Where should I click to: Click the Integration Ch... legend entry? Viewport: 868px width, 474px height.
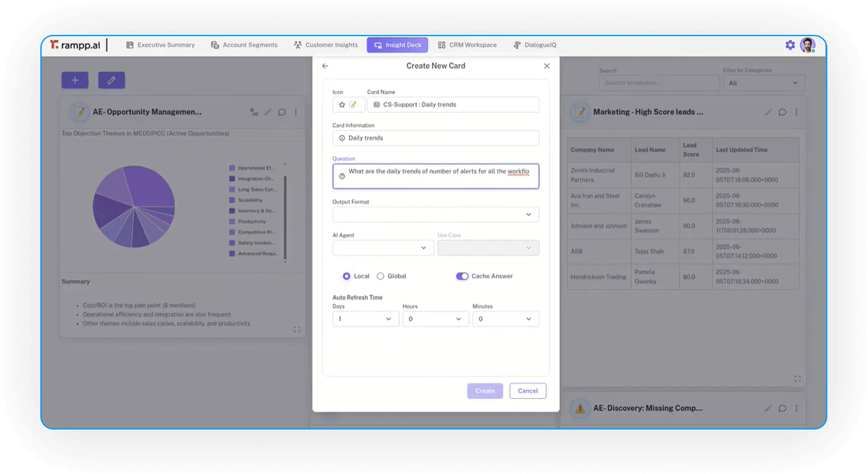(252, 179)
